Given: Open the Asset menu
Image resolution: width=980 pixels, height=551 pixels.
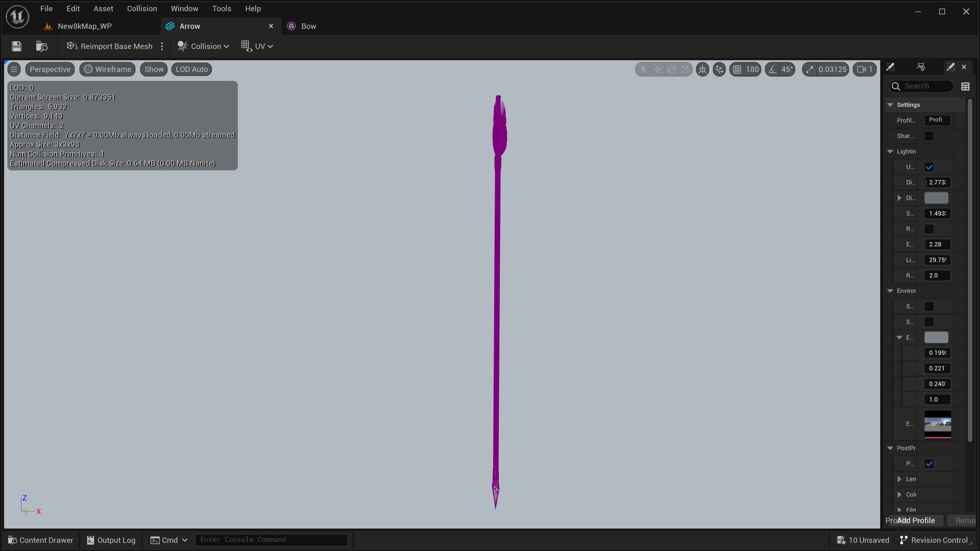Looking at the screenshot, I should pos(103,9).
